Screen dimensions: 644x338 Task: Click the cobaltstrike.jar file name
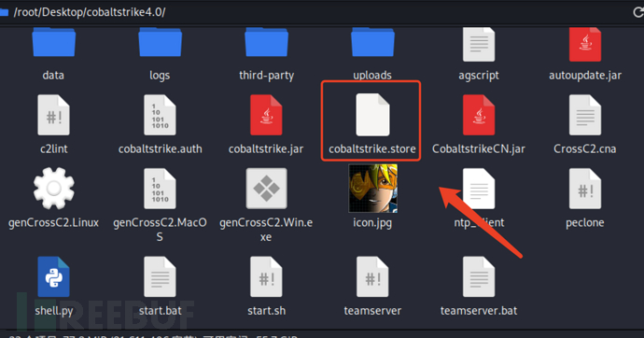coord(266,148)
